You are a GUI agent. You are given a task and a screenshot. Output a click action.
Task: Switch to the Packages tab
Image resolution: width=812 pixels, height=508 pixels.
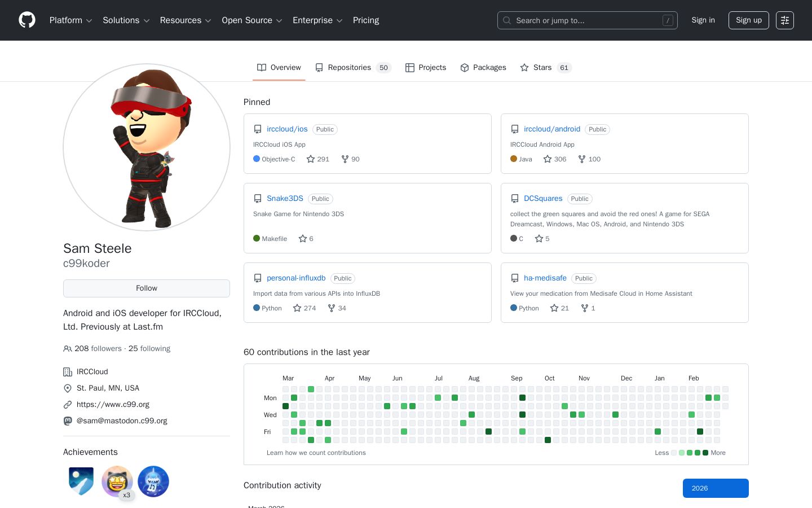pos(483,68)
